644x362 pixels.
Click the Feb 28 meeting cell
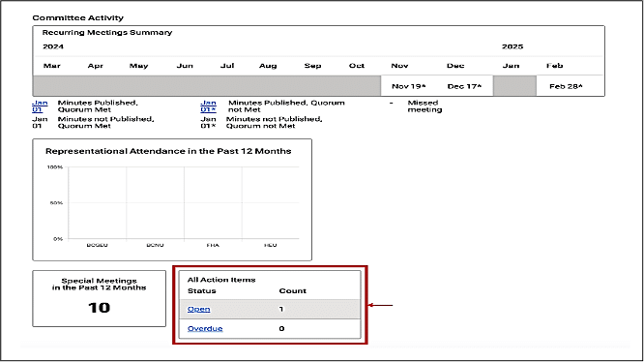[x=566, y=86]
